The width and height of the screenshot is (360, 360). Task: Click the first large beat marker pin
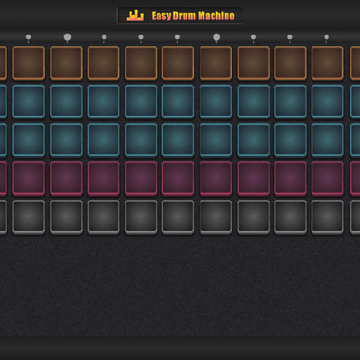pos(67,38)
